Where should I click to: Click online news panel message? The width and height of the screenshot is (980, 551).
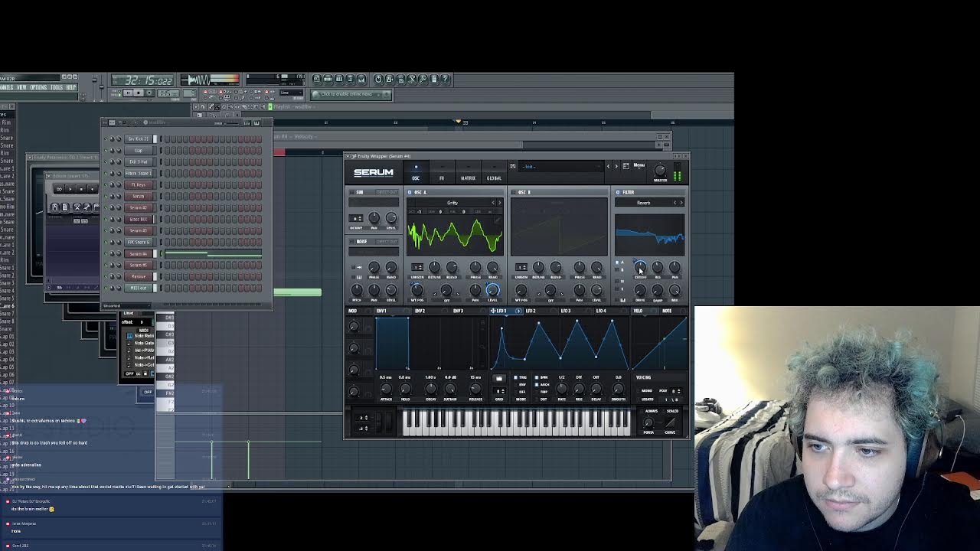click(x=346, y=94)
